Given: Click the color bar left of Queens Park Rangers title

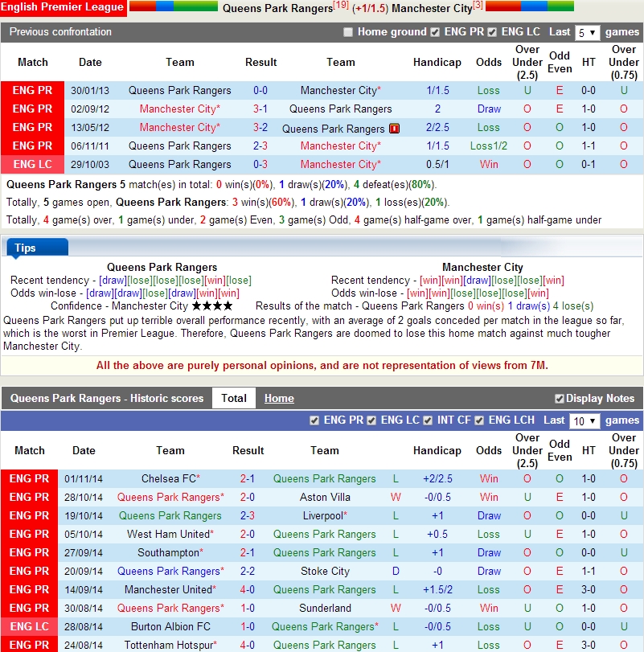Looking at the screenshot, I should click(x=174, y=6).
